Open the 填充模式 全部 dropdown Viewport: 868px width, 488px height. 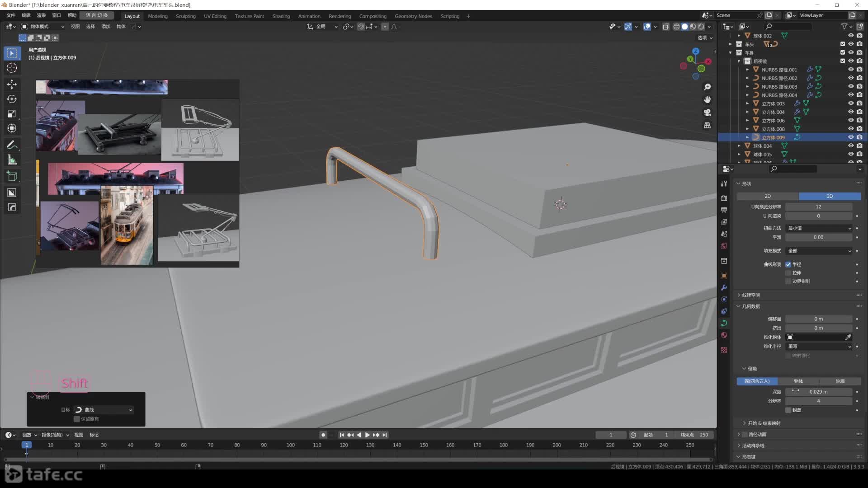pyautogui.click(x=819, y=251)
